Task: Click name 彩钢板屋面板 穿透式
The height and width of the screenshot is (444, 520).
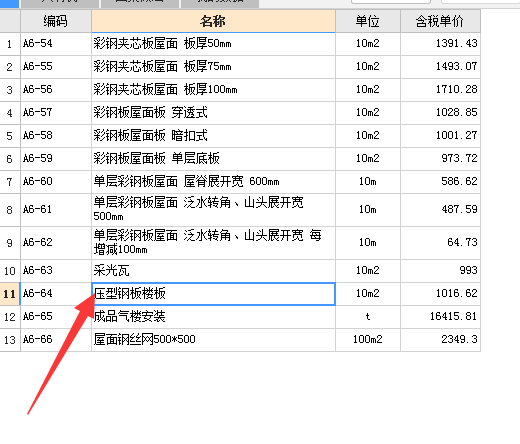Action: click(150, 113)
